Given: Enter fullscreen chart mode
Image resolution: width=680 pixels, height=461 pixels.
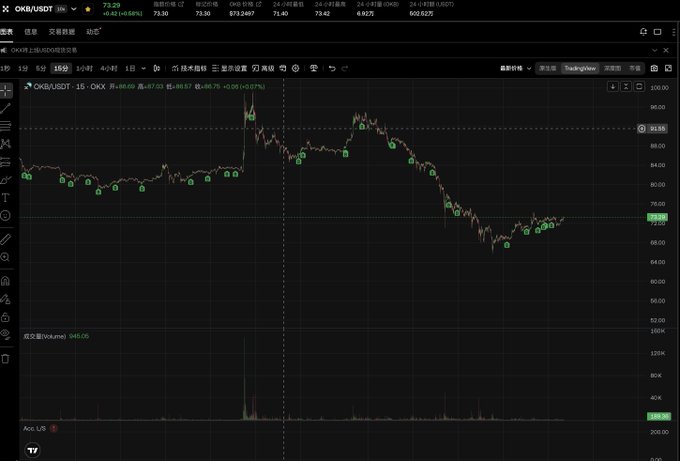Looking at the screenshot, I should click(x=668, y=69).
